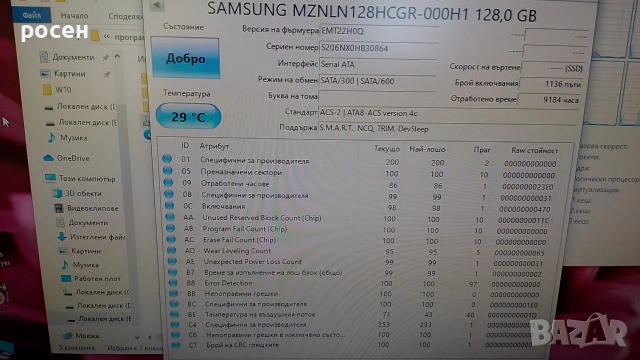Open the Начало tab in File Explorer
640x360 pixels.
[x=74, y=16]
